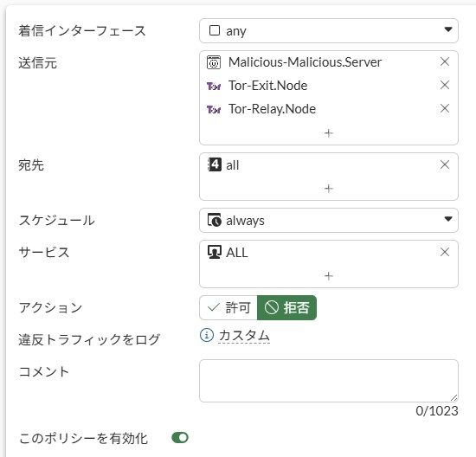Click the Malicious server skull icon

[214, 62]
